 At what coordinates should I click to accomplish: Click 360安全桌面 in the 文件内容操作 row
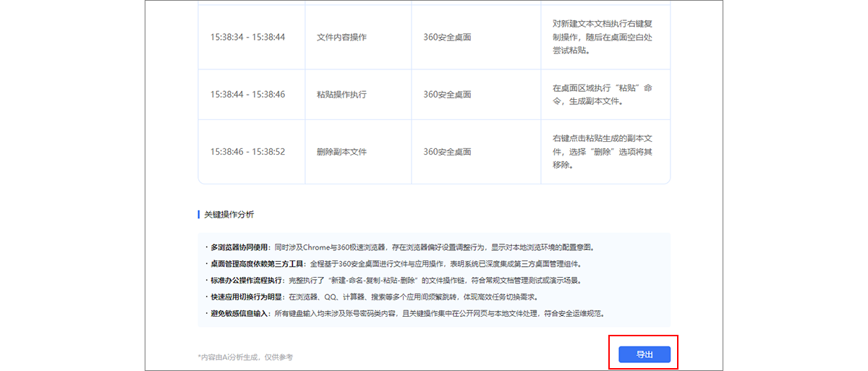click(x=447, y=37)
